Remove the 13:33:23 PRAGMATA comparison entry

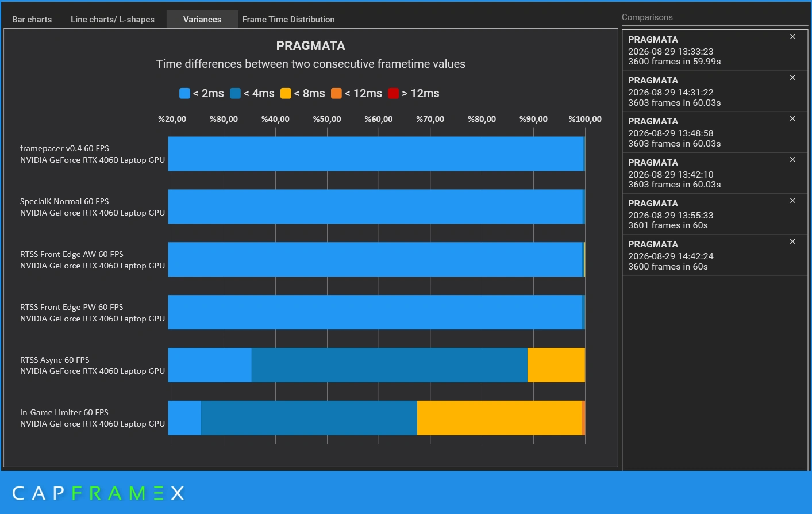click(x=792, y=37)
